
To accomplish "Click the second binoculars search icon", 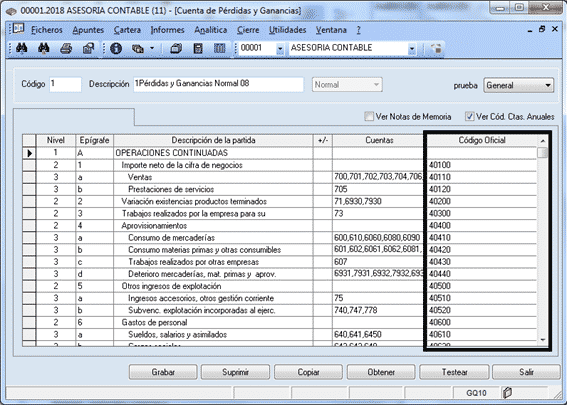I will coord(44,48).
